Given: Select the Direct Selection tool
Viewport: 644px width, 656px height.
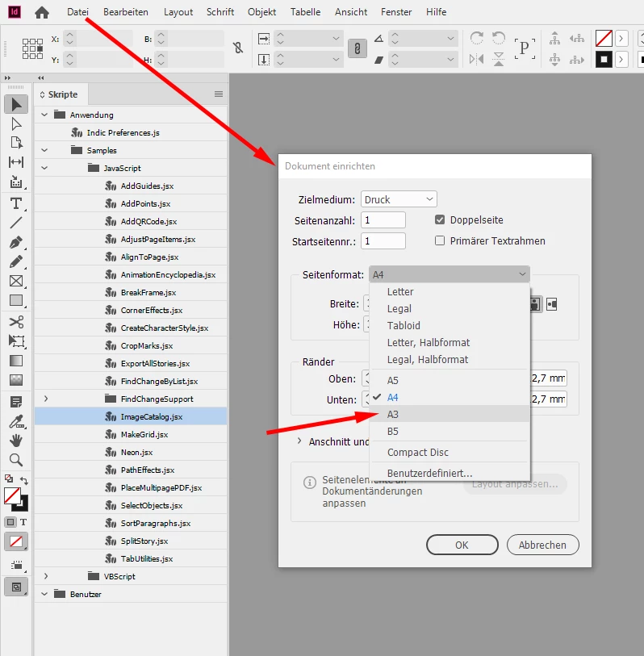Looking at the screenshot, I should (x=16, y=123).
